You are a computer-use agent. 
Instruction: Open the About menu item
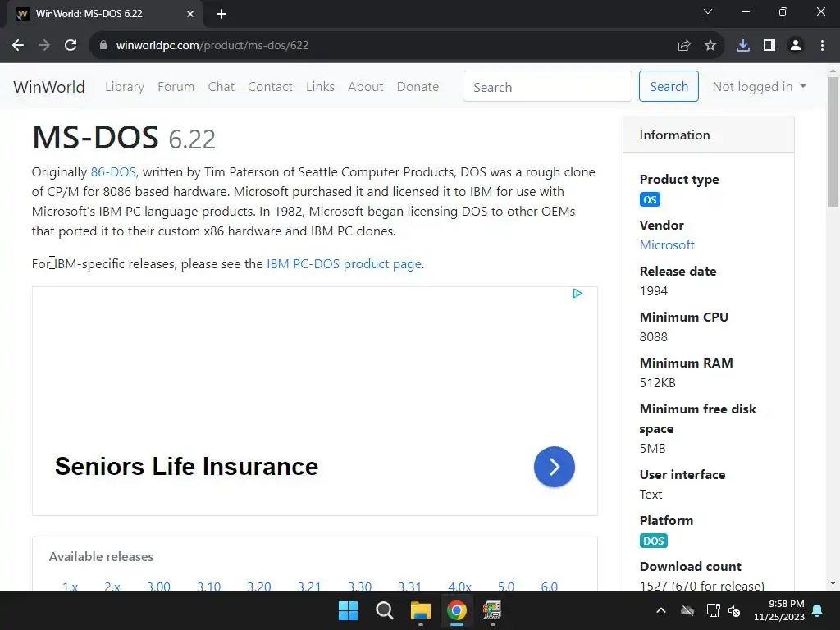point(365,87)
